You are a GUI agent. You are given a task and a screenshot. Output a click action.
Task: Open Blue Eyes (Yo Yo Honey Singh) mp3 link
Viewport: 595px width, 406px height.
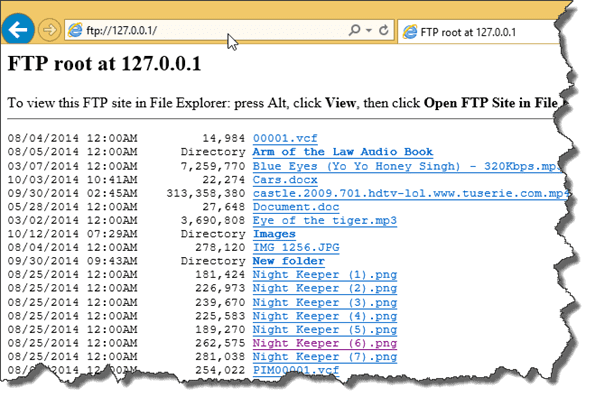(x=407, y=166)
